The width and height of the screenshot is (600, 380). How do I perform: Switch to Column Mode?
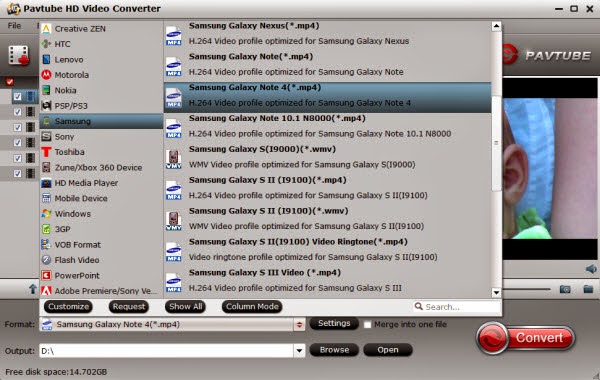tap(252, 307)
